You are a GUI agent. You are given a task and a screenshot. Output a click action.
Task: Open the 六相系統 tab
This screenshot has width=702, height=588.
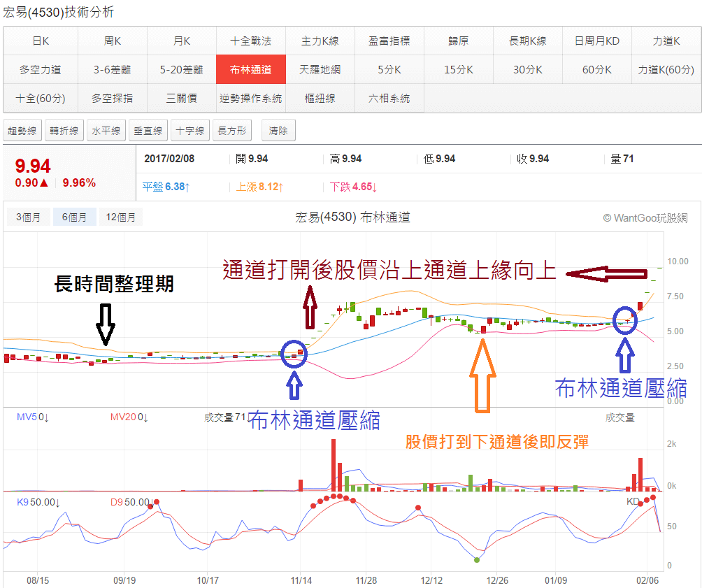pyautogui.click(x=389, y=98)
